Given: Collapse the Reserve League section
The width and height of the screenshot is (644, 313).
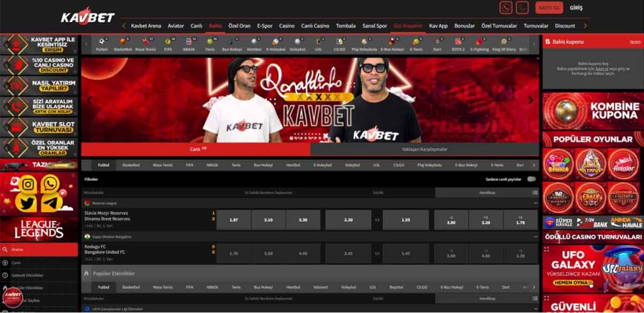Looking at the screenshot, I should point(535,203).
